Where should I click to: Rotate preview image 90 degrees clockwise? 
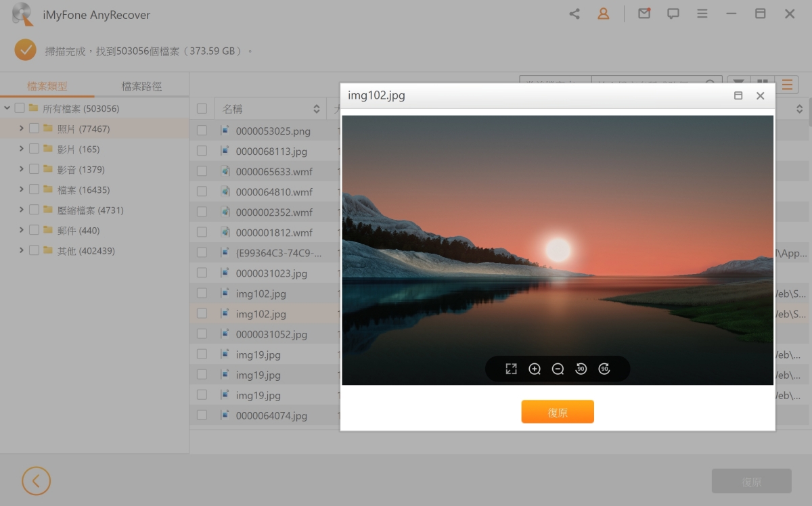coord(604,369)
